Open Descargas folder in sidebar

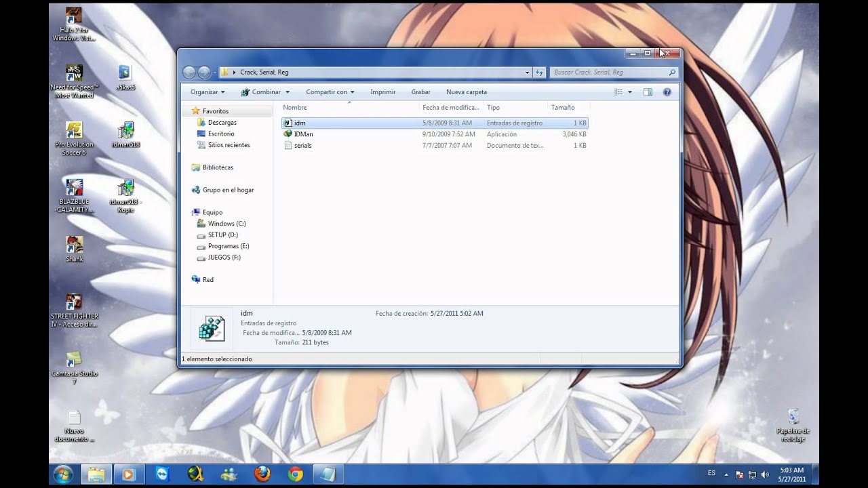(x=222, y=123)
